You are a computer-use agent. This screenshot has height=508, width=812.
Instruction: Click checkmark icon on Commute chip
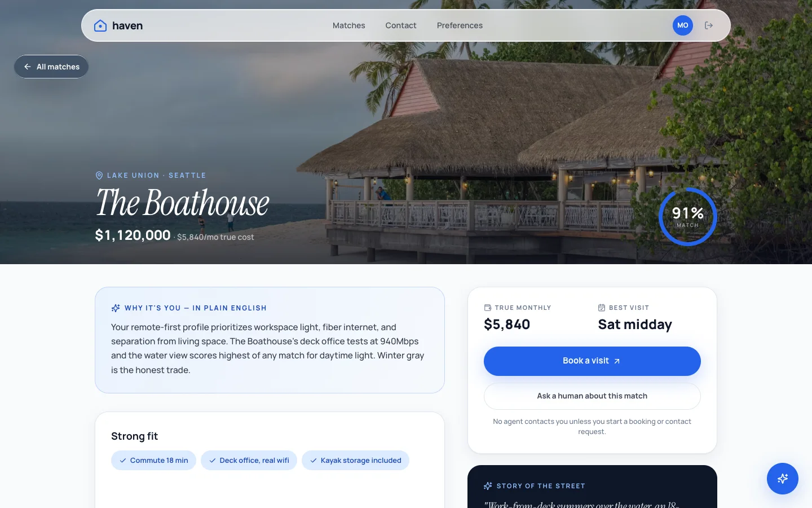tap(123, 461)
